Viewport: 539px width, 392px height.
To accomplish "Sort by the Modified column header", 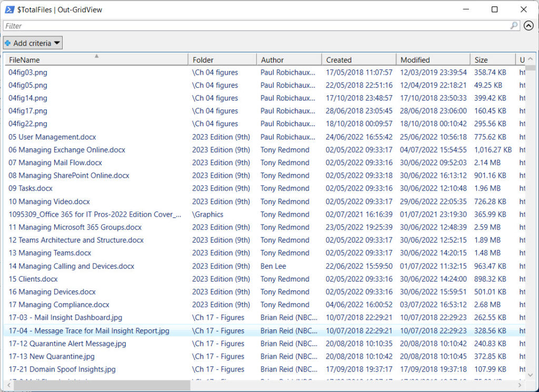I will [433, 60].
